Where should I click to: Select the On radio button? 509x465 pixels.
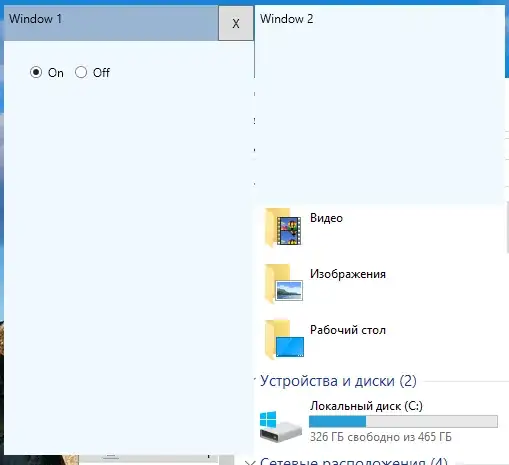(36, 72)
